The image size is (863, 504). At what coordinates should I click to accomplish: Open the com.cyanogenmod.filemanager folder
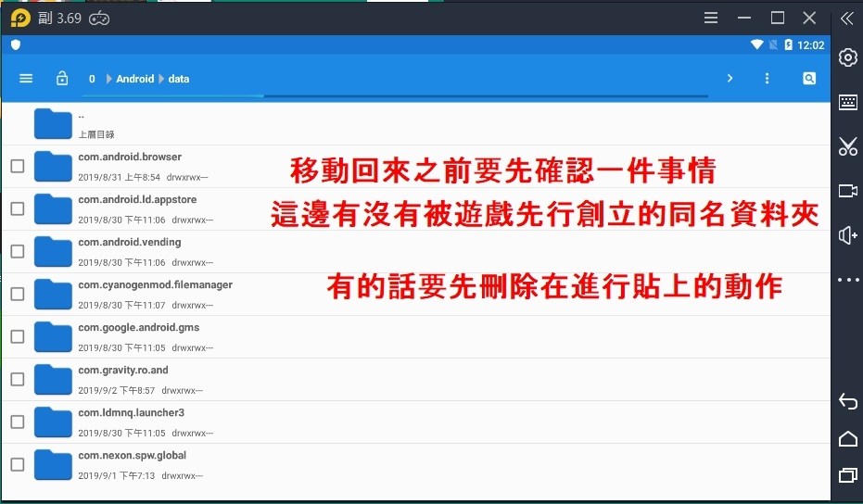[x=416, y=295]
